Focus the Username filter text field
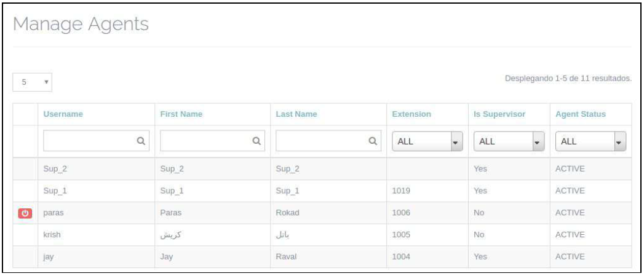Screen dimensions: 644x276 (x=89, y=141)
